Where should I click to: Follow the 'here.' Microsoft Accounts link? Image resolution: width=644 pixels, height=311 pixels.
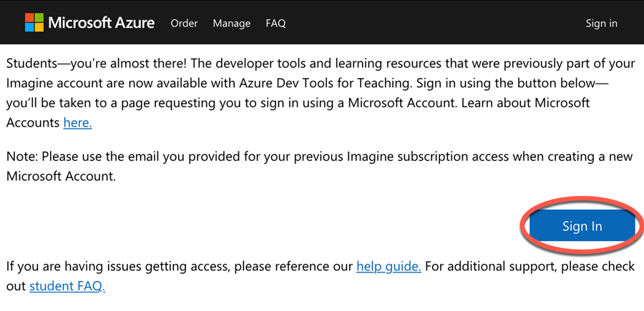[77, 122]
